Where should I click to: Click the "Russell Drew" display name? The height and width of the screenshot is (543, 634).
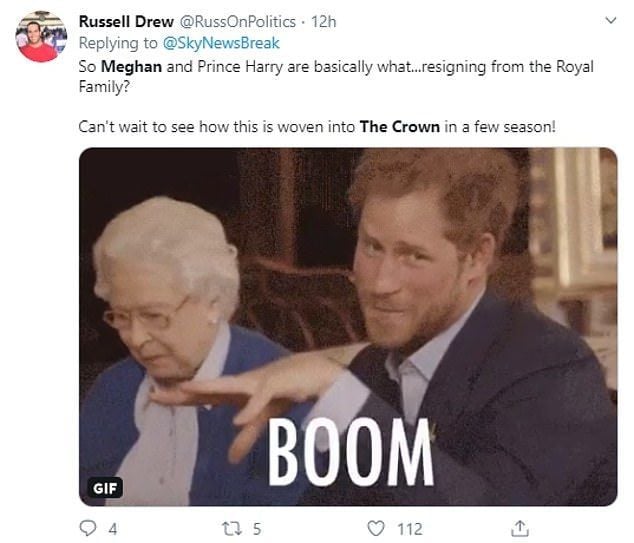pos(125,21)
